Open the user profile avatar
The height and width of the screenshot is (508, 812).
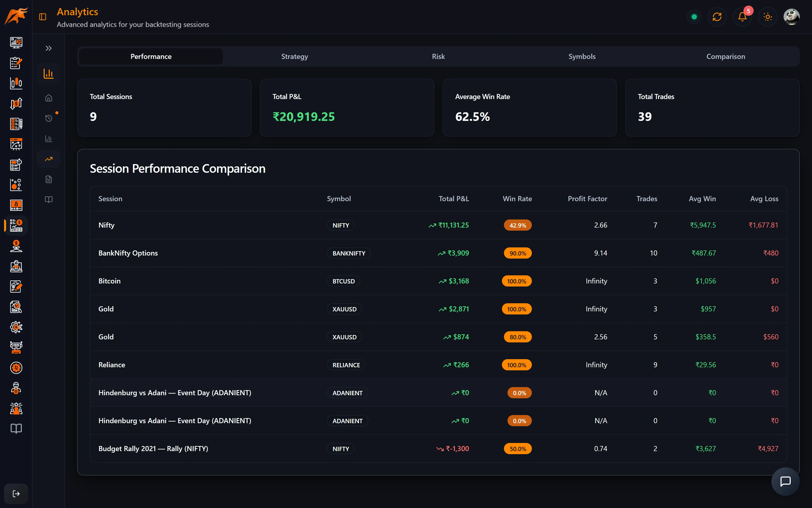click(791, 17)
